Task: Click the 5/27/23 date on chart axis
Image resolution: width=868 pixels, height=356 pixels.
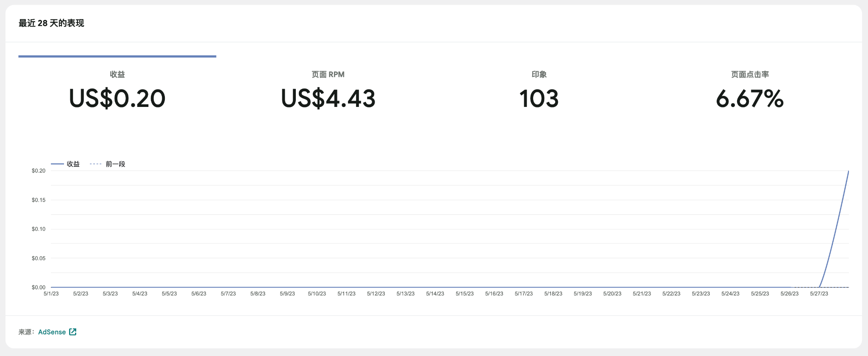Action: click(819, 294)
